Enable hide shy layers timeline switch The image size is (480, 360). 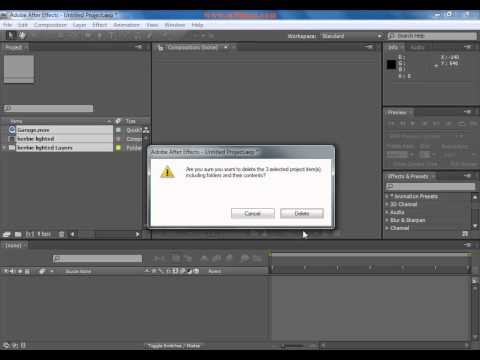point(204,258)
